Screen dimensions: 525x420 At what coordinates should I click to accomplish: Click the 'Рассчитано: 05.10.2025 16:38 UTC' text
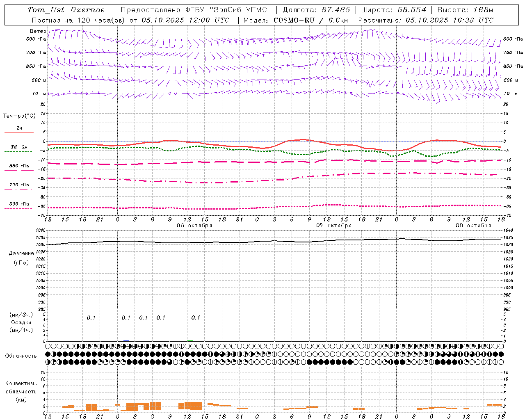coord(426,20)
